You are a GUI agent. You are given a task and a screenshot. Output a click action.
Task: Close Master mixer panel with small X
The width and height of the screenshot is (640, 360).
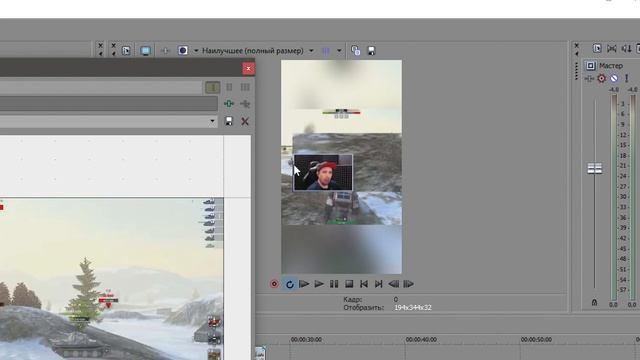576,46
